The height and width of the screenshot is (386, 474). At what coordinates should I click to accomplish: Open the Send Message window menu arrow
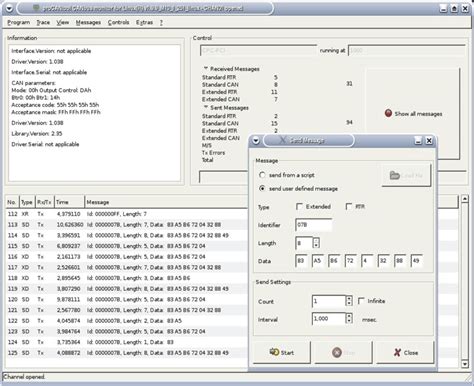tap(256, 141)
